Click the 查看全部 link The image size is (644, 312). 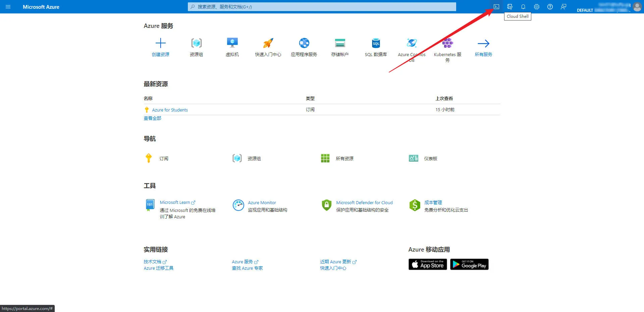coord(153,118)
